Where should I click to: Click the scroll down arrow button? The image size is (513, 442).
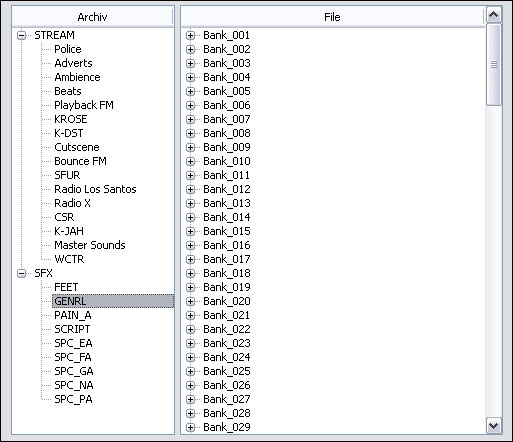494,426
